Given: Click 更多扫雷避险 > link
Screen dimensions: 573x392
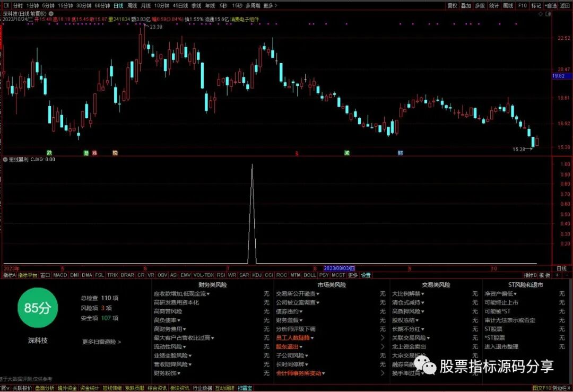Looking at the screenshot, I should pos(101,342).
